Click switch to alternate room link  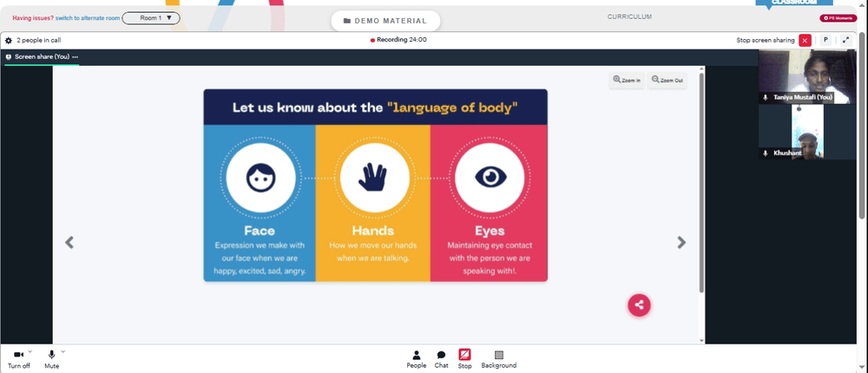tap(88, 18)
